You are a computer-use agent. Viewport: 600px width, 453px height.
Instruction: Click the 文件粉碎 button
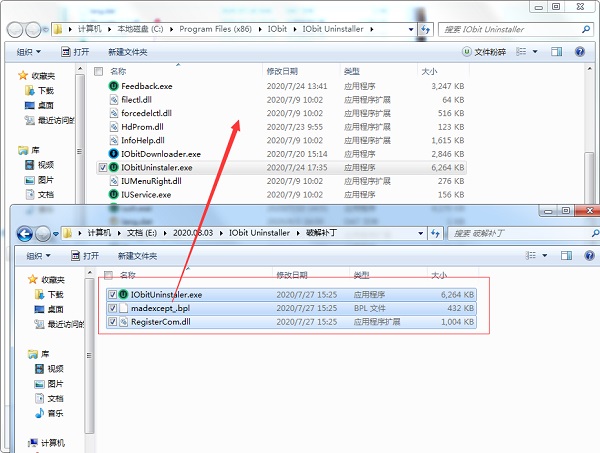pyautogui.click(x=483, y=52)
